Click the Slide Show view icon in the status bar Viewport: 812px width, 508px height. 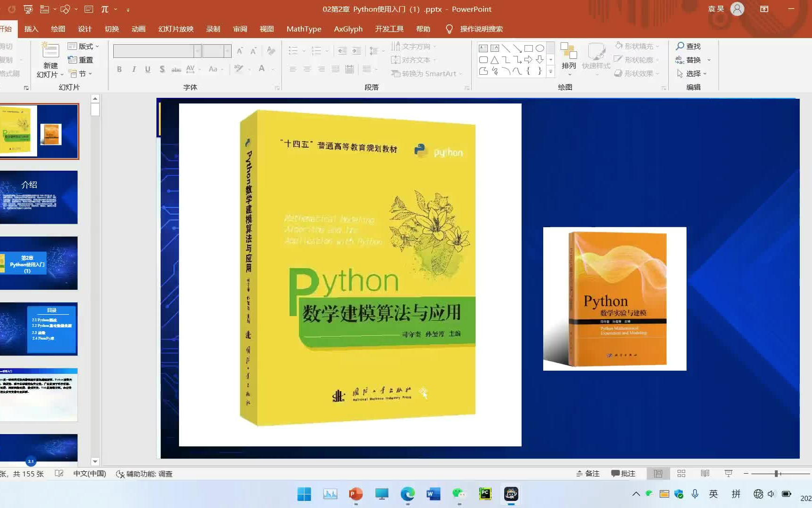click(x=728, y=474)
